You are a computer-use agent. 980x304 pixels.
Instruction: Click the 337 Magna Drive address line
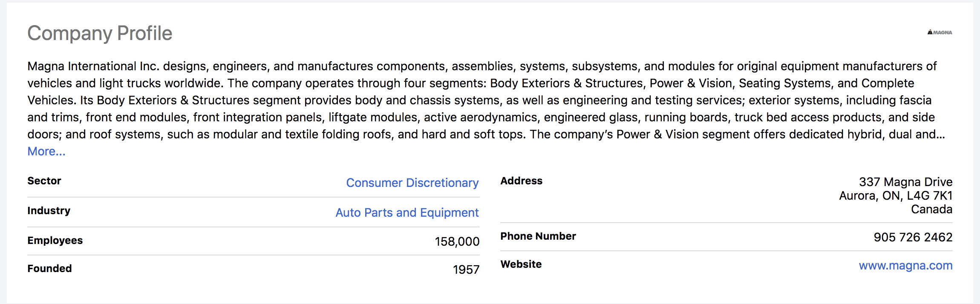(x=905, y=182)
